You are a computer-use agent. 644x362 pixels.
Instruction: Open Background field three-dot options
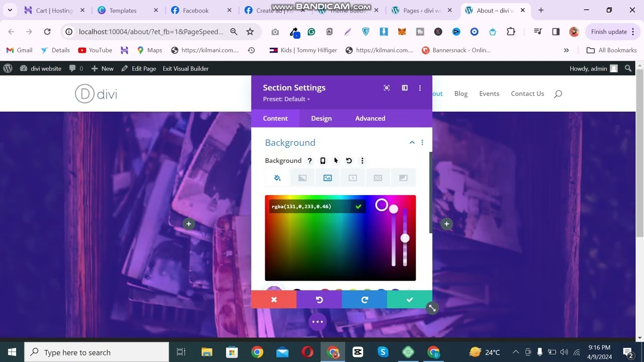(x=362, y=161)
